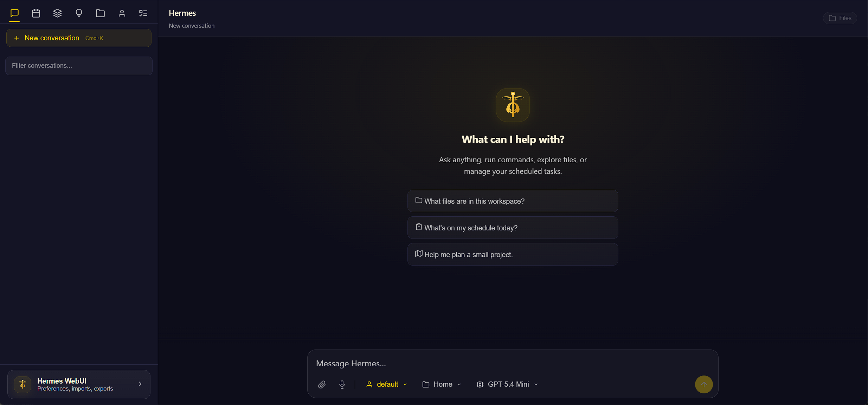The image size is (868, 405).
Task: Expand the Home workspace dropdown
Action: pyautogui.click(x=442, y=384)
